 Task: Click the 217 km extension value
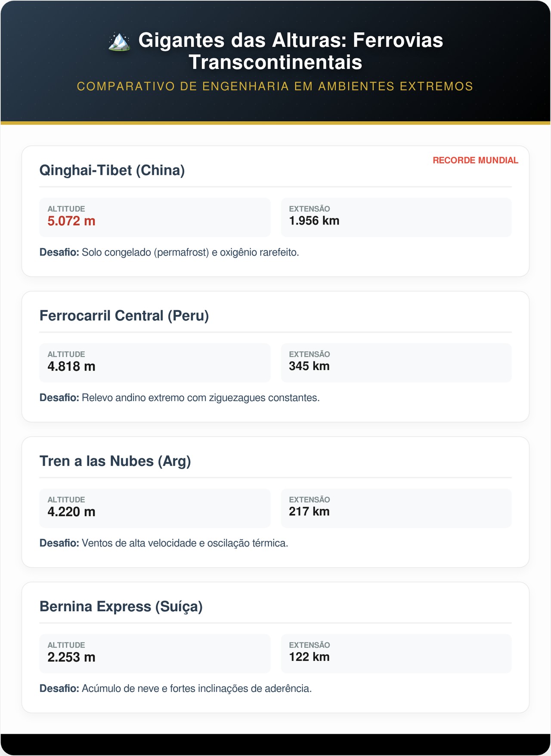coord(309,511)
